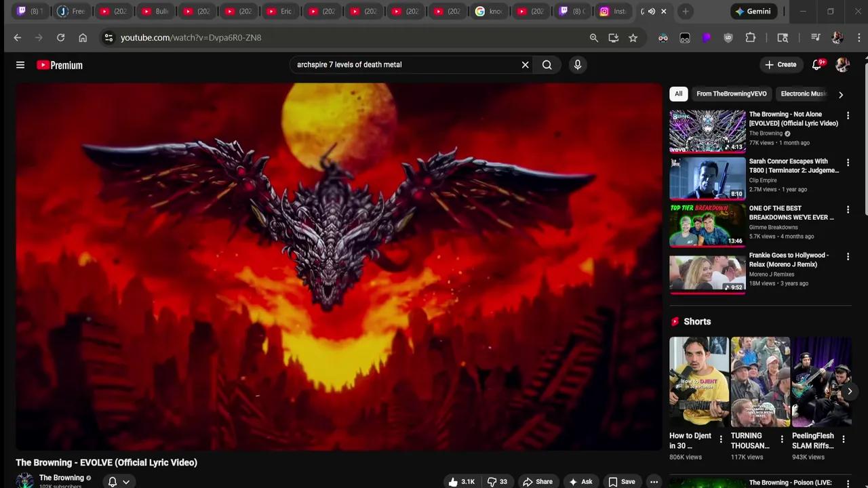Open options for How to Djent short
The height and width of the screenshot is (488, 868).
(x=721, y=439)
